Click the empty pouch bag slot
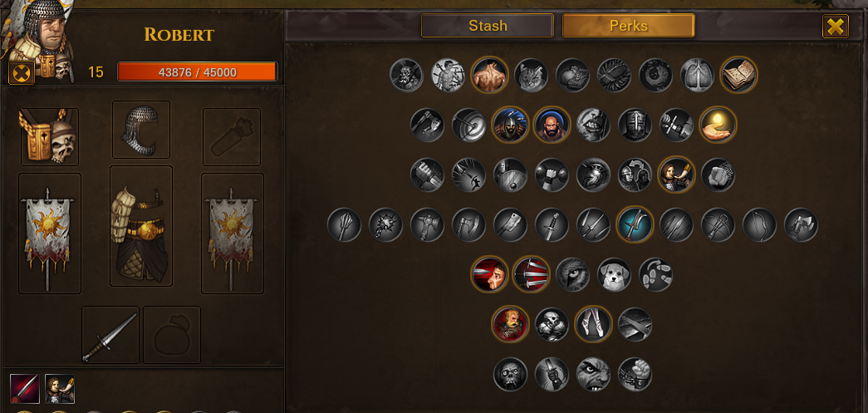The width and height of the screenshot is (868, 413). pos(172,335)
